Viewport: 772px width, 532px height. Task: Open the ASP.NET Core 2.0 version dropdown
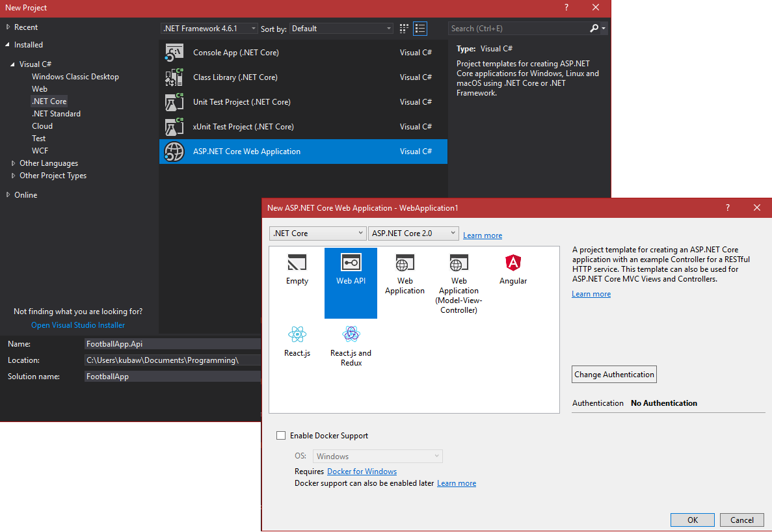point(414,233)
